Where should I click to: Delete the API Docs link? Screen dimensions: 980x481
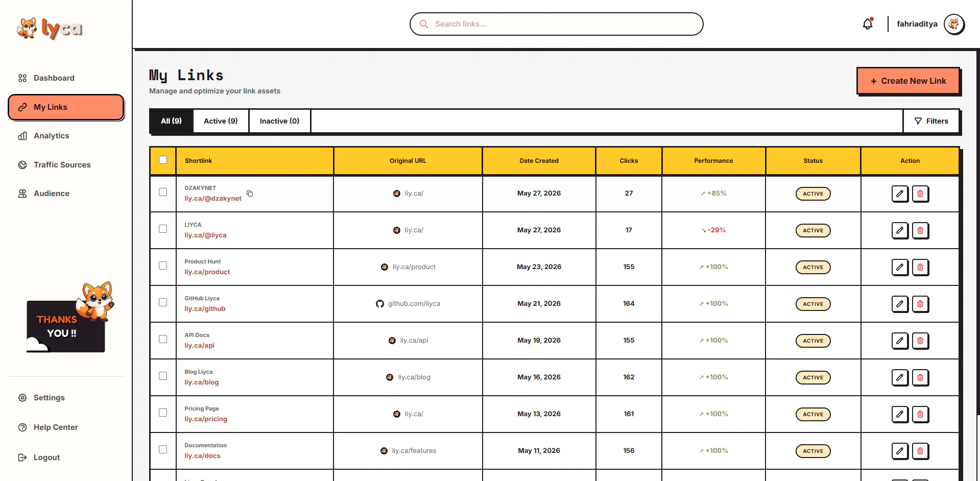coord(920,341)
